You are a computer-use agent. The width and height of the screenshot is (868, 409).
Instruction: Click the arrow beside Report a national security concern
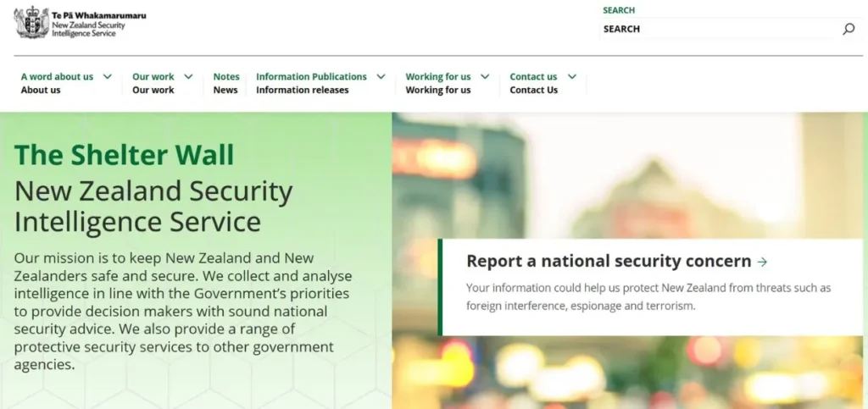762,262
